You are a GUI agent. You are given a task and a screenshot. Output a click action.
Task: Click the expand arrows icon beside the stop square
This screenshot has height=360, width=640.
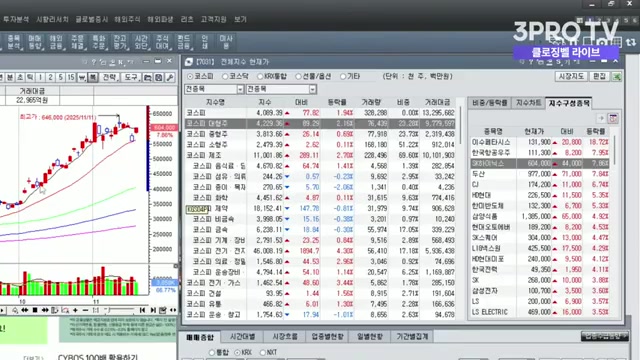(x=45, y=311)
